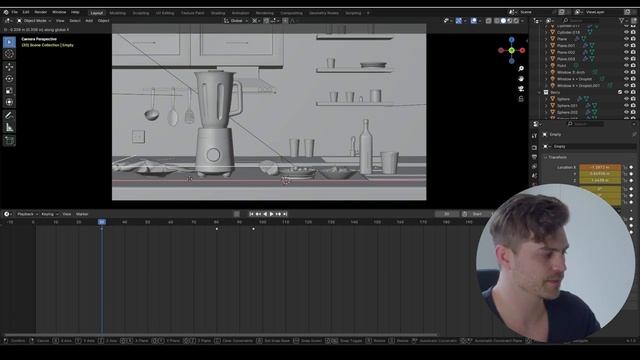Open the outliner filter funnel icon
640x360 pixels.
(621, 20)
